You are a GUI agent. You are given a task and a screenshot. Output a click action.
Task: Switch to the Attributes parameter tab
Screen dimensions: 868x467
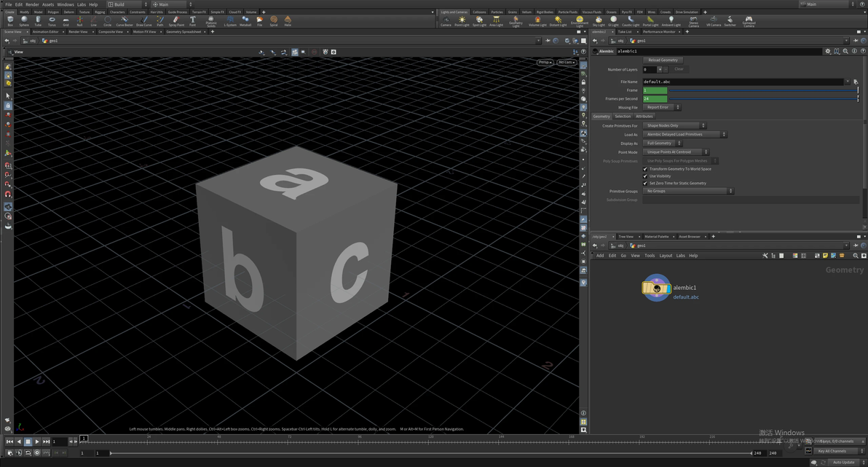click(644, 117)
